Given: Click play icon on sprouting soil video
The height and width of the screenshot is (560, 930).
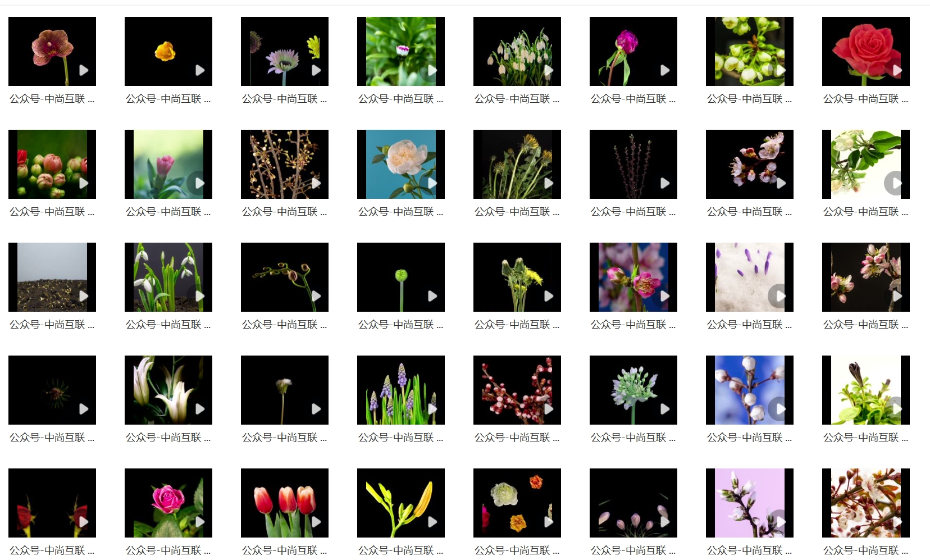Looking at the screenshot, I should [84, 296].
